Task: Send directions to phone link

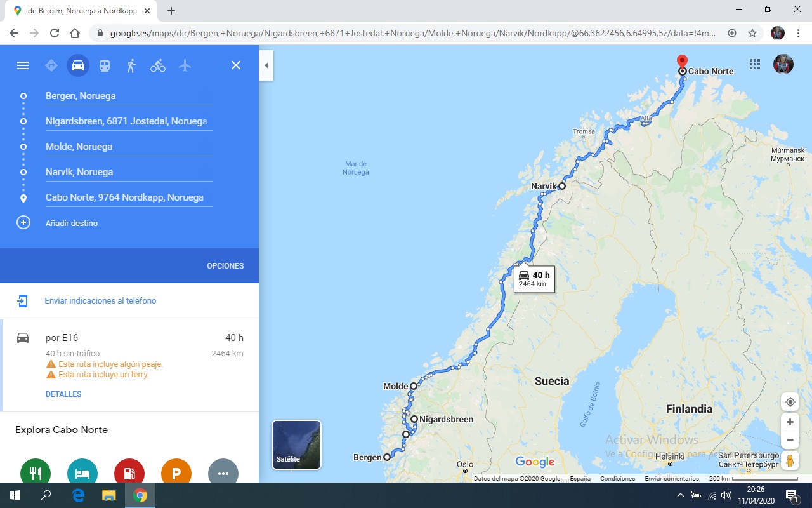Action: (x=100, y=301)
